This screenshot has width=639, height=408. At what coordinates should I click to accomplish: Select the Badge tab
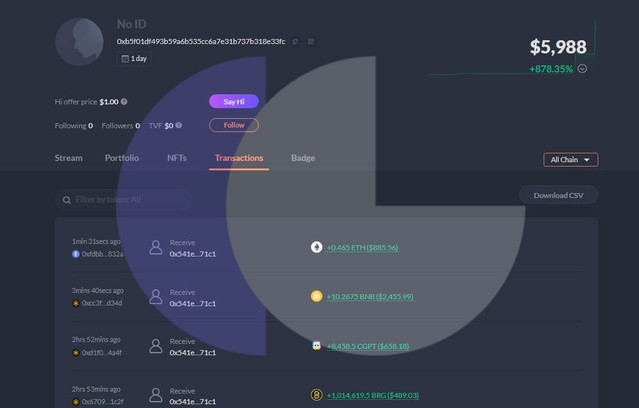303,158
